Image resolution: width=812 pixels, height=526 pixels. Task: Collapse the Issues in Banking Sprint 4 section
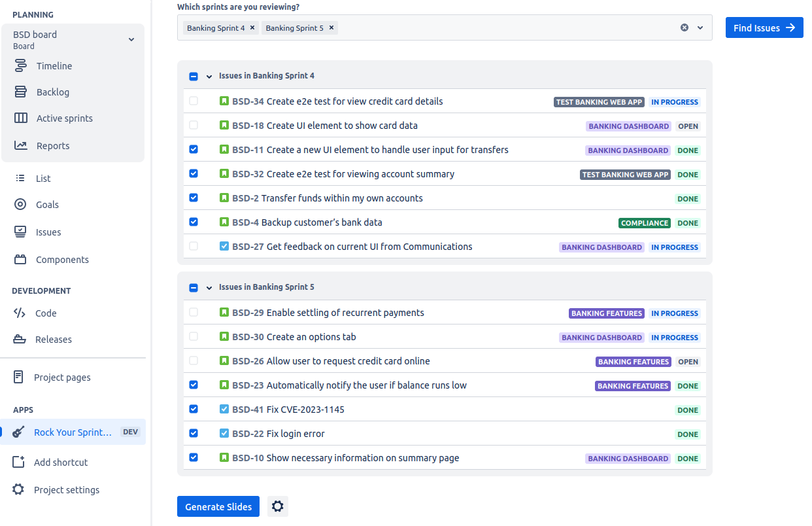pos(209,76)
